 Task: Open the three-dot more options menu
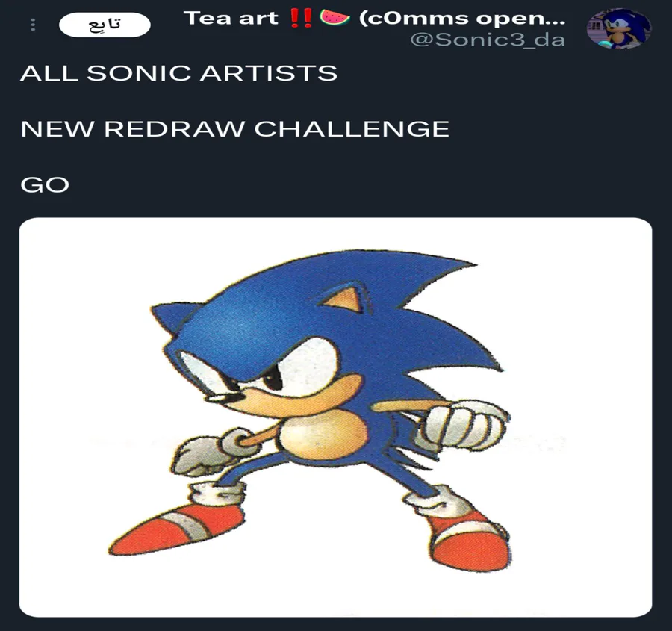(33, 25)
